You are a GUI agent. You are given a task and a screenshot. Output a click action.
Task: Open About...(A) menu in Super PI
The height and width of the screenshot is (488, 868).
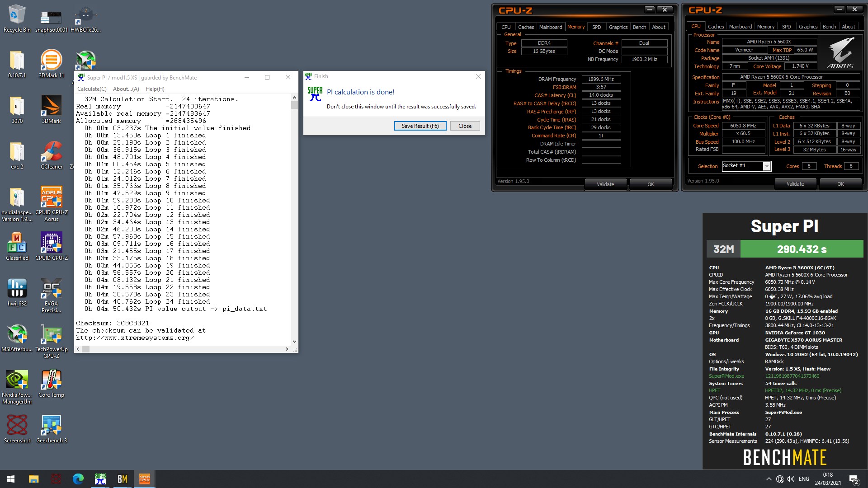pos(126,89)
